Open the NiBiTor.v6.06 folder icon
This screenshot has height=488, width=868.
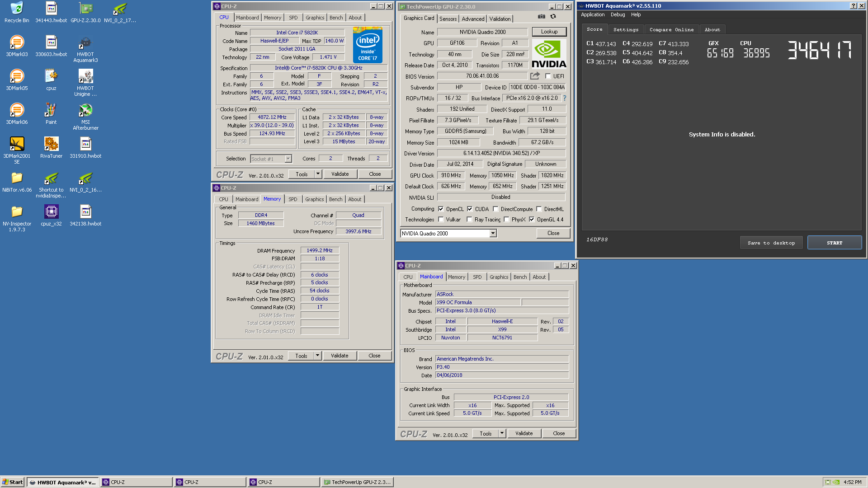click(17, 182)
